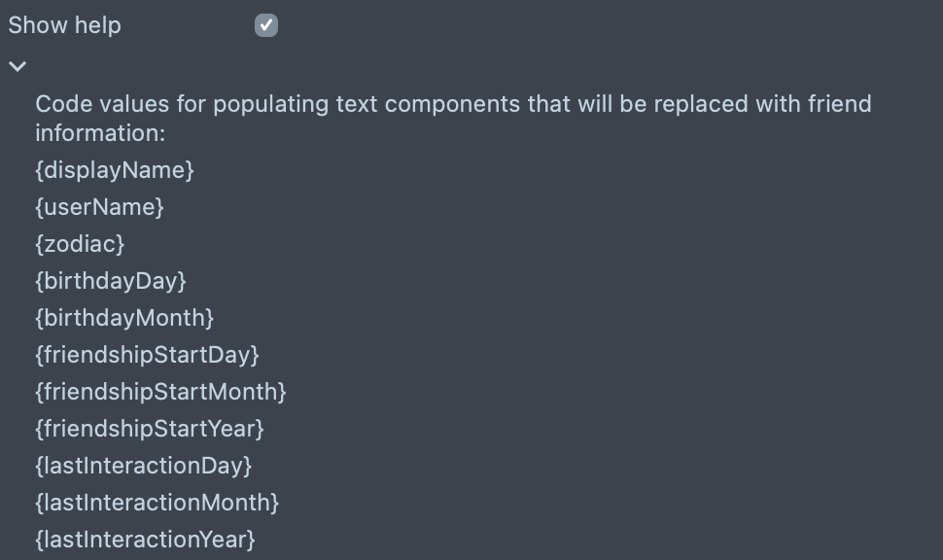Viewport: 943px width, 560px height.
Task: Click the word "information:" in help text
Action: click(x=100, y=132)
